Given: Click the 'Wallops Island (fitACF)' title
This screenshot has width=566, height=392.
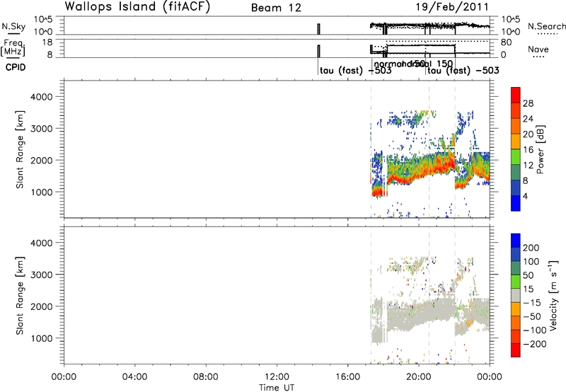Looking at the screenshot, I should pos(137,7).
